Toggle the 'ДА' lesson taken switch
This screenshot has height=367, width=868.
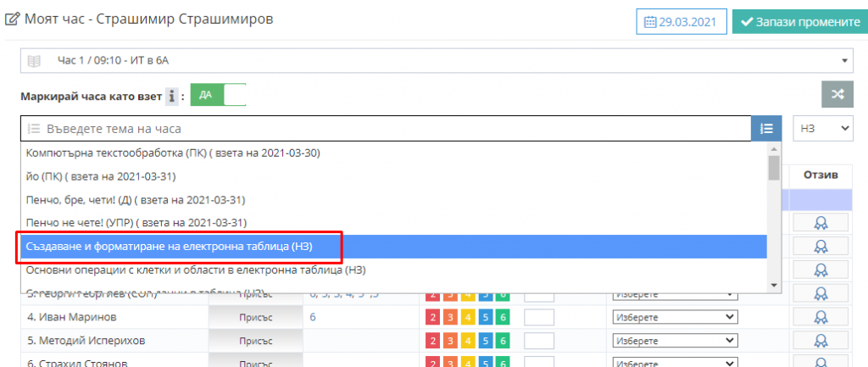tap(218, 95)
